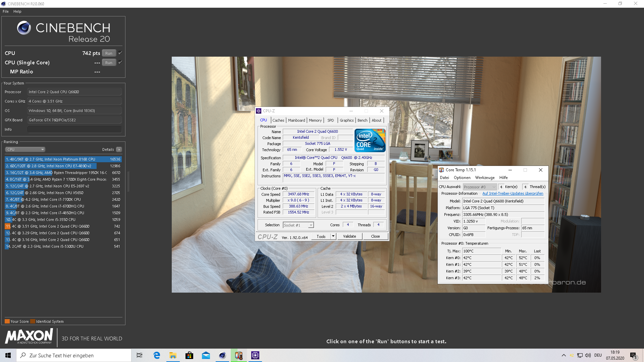Screen dimensions: 644x362
Task: Open the Intel driver updates link
Action: click(x=513, y=193)
